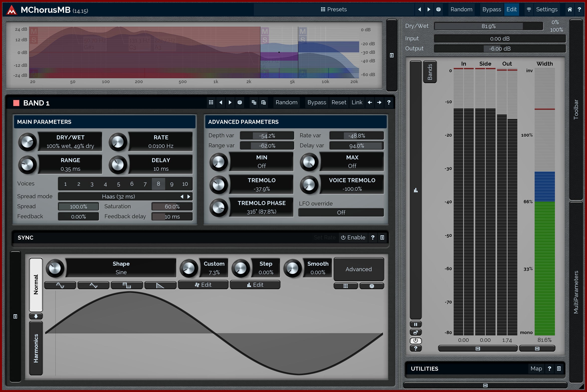The image size is (587, 392).
Task: Bypass Band 1 processing
Action: pos(317,102)
